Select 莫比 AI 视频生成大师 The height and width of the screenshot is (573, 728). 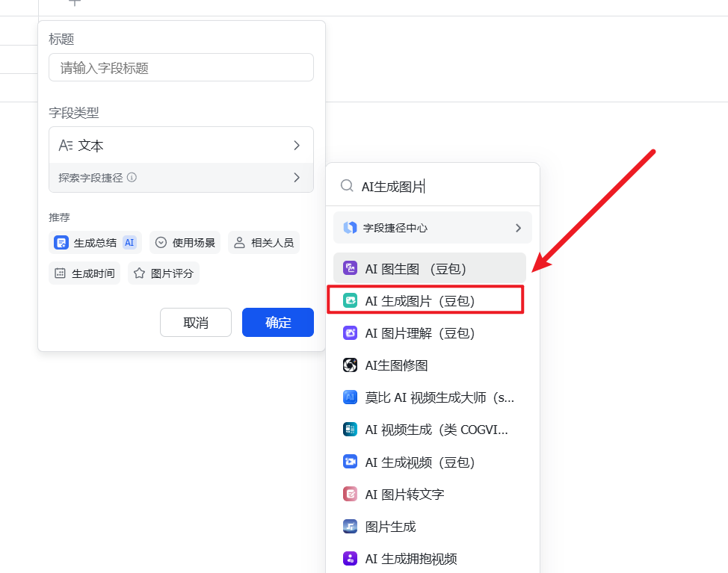430,397
